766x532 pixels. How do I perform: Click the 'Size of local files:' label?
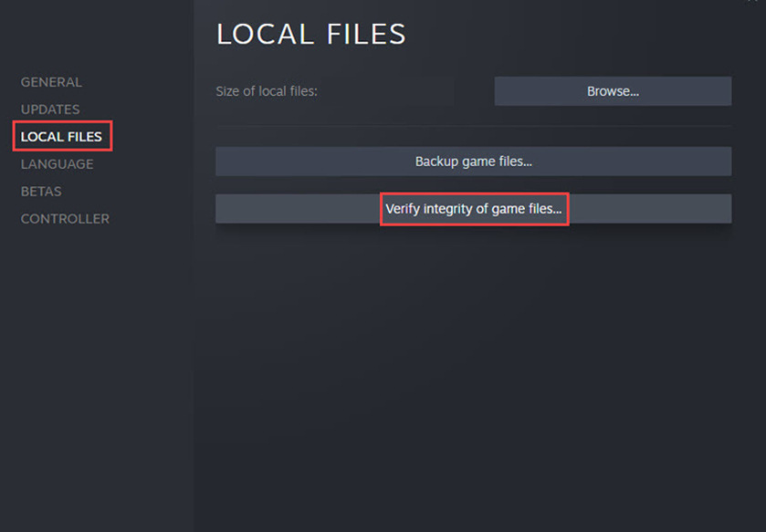point(267,91)
